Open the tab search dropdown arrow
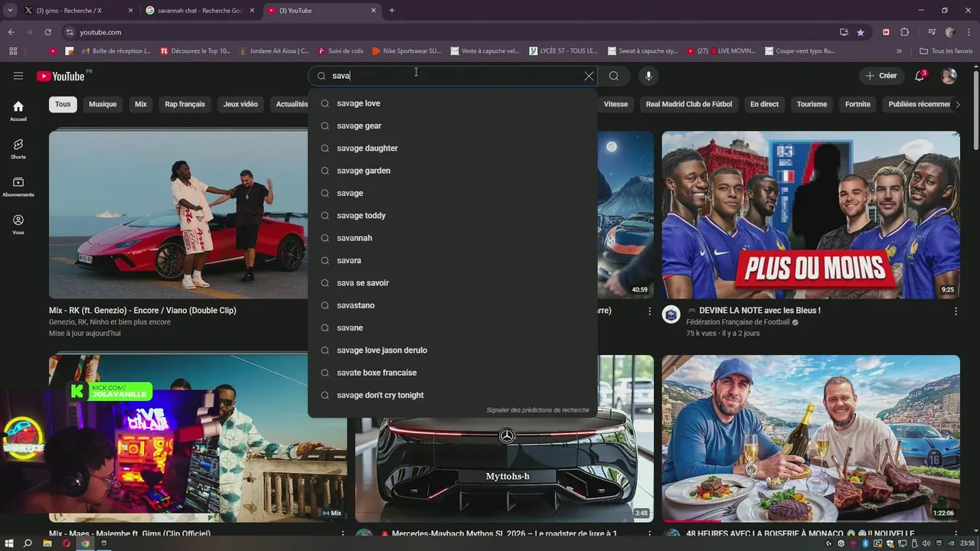 coord(9,11)
